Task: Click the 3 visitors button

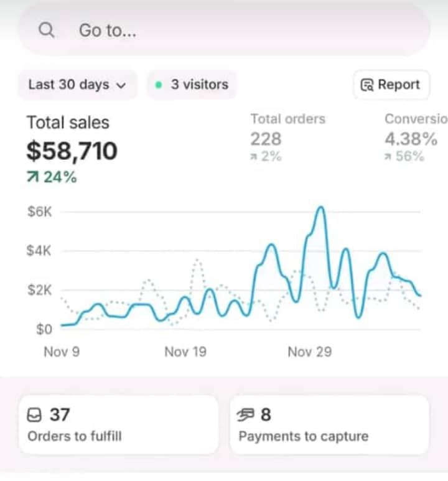Action: [x=192, y=85]
